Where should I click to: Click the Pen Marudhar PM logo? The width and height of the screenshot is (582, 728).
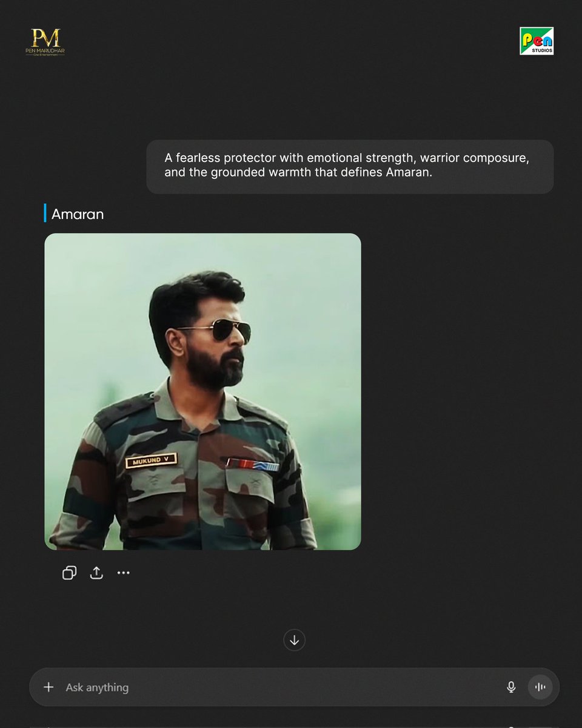tap(45, 42)
